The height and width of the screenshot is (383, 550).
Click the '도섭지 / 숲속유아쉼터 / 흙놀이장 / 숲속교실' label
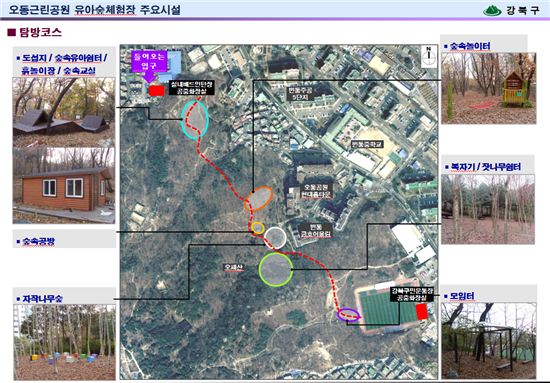(x=64, y=64)
